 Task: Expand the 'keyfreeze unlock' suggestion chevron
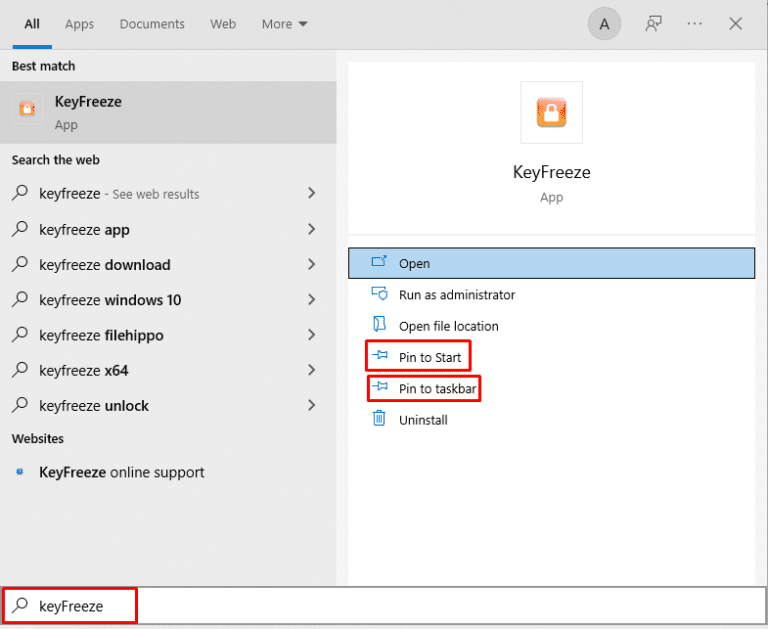[312, 405]
